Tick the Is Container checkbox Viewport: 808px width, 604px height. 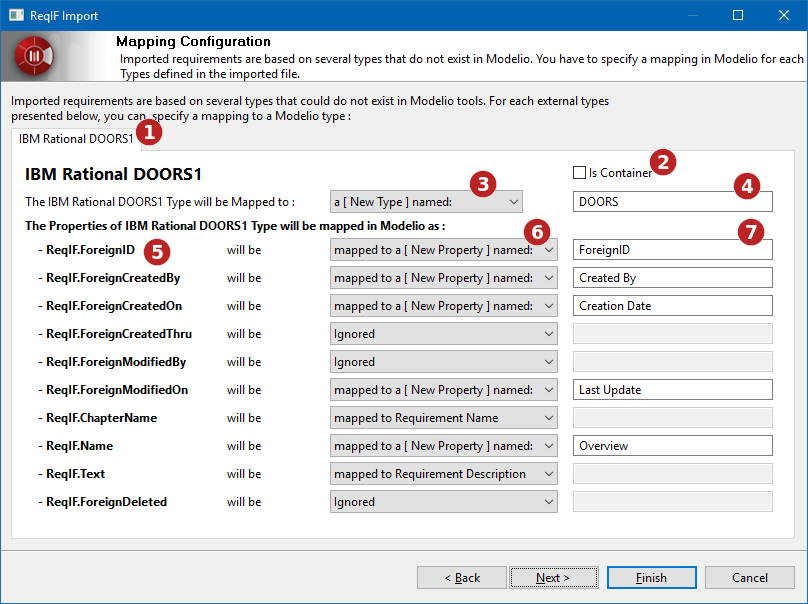point(579,173)
